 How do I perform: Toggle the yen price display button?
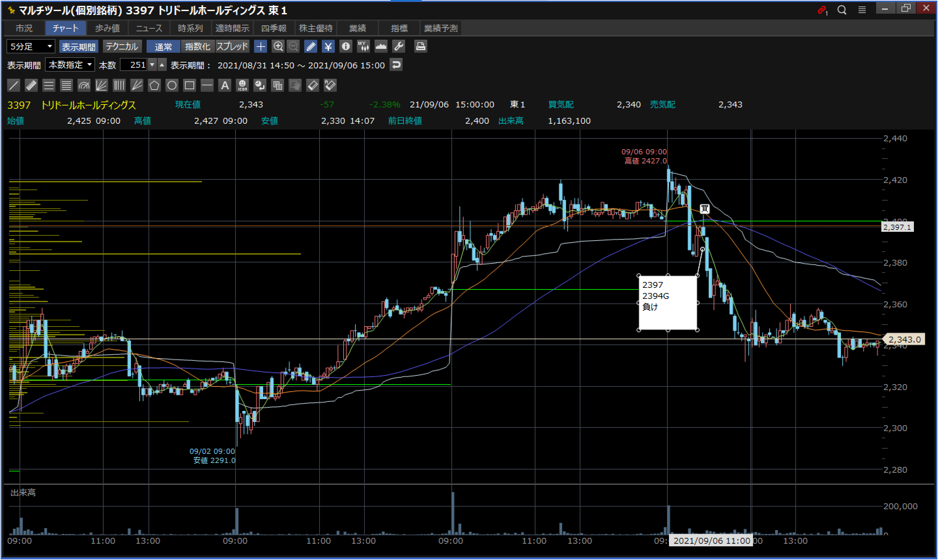328,47
